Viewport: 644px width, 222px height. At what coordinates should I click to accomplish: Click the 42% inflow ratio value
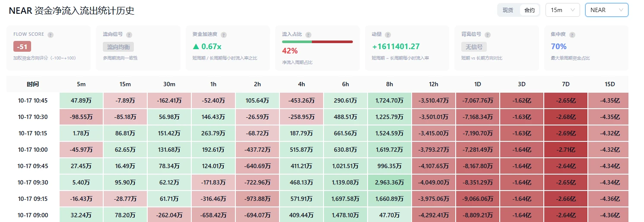(x=290, y=51)
